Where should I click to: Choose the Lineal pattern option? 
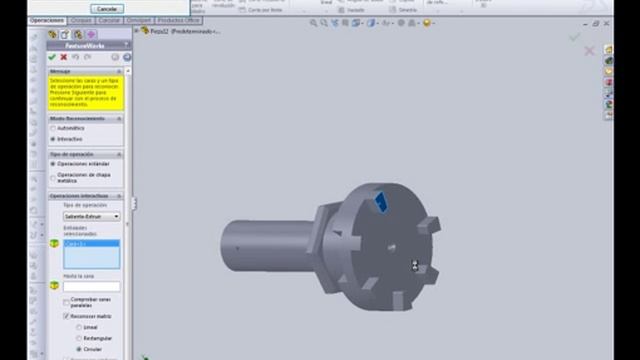(x=79, y=327)
